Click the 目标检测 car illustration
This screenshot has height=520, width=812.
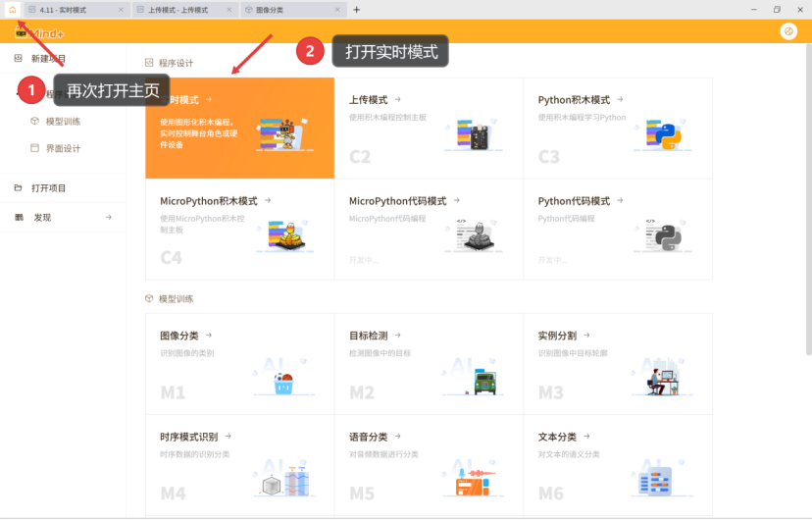point(483,381)
